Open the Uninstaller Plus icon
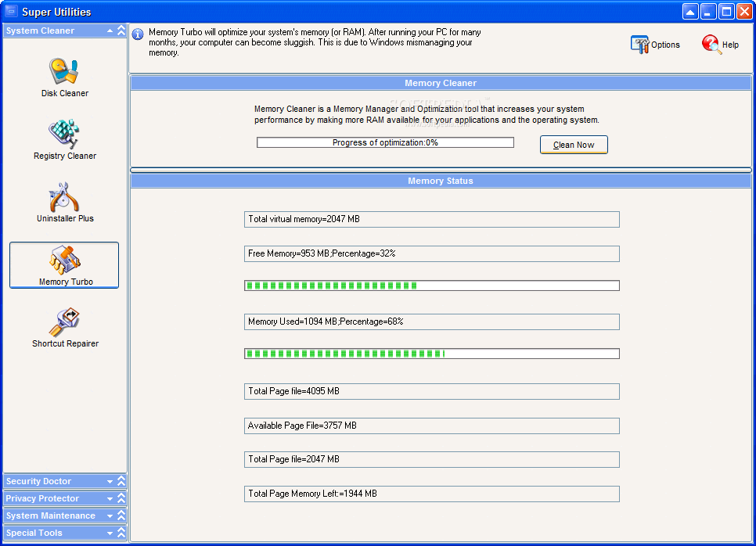The image size is (756, 546). tap(63, 196)
